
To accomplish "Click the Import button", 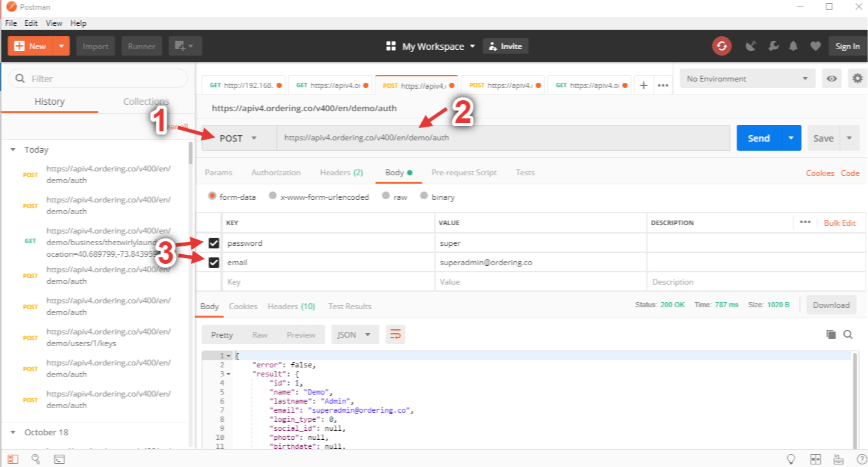I will (96, 46).
